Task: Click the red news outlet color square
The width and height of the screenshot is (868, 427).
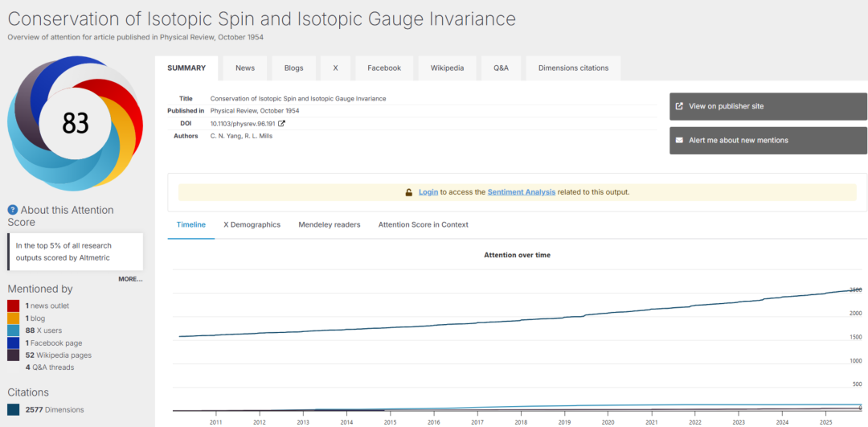Action: click(x=14, y=306)
